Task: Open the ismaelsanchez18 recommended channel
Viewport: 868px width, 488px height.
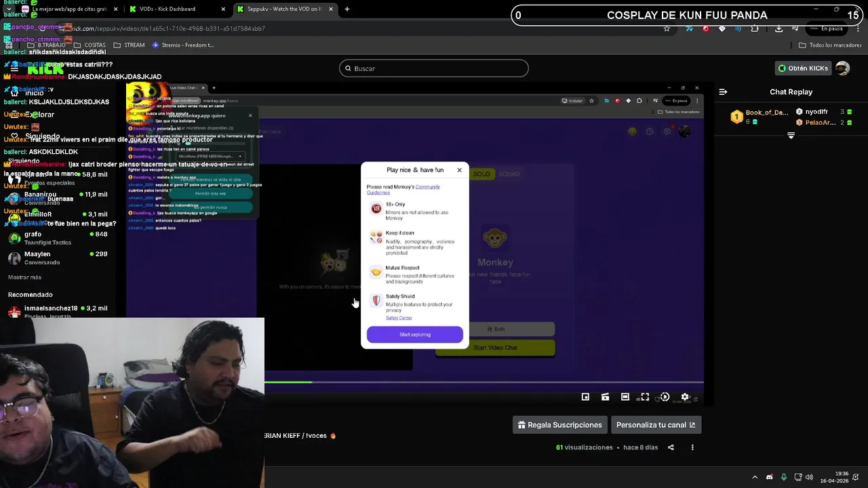Action: coord(58,311)
